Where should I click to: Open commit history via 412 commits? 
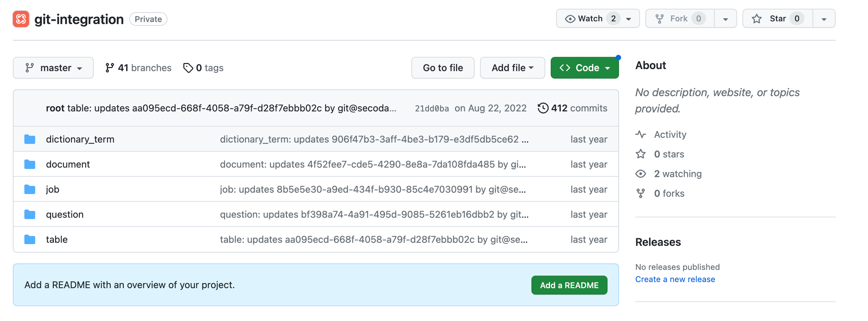pos(573,108)
